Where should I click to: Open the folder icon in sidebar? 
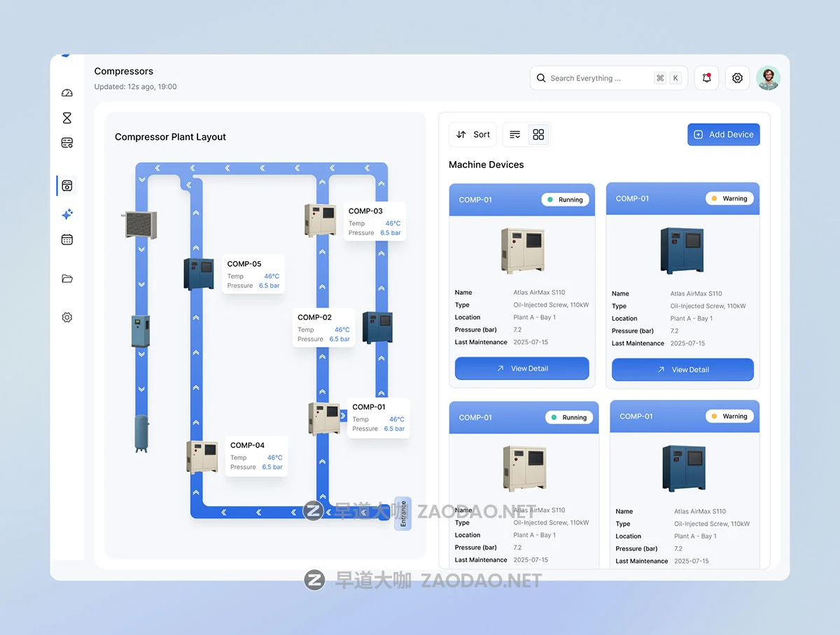(67, 279)
